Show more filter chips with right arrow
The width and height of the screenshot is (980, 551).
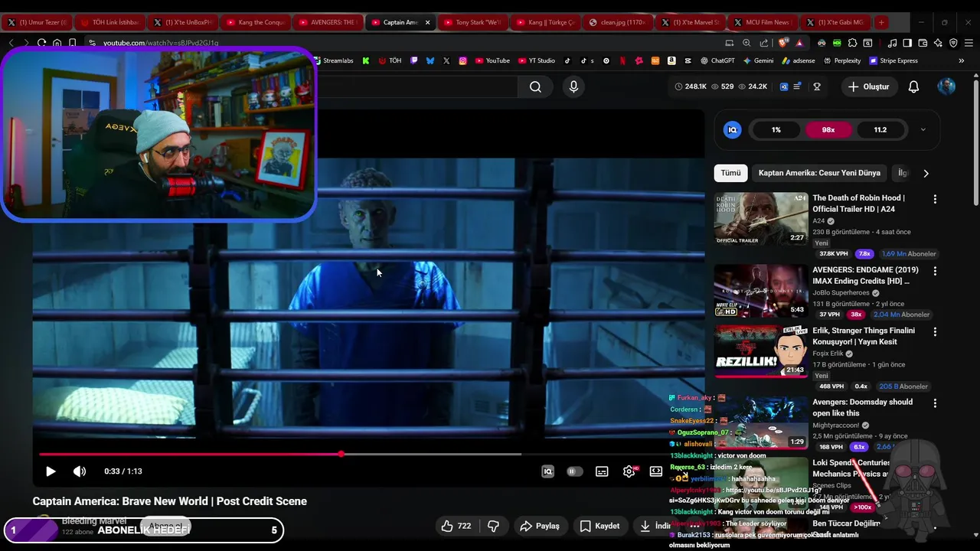tap(926, 173)
